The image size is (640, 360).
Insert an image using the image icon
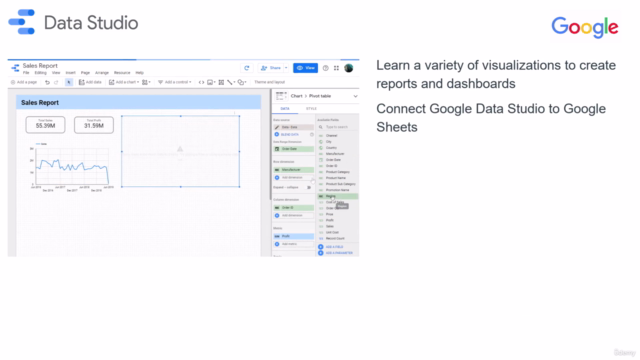211,82
